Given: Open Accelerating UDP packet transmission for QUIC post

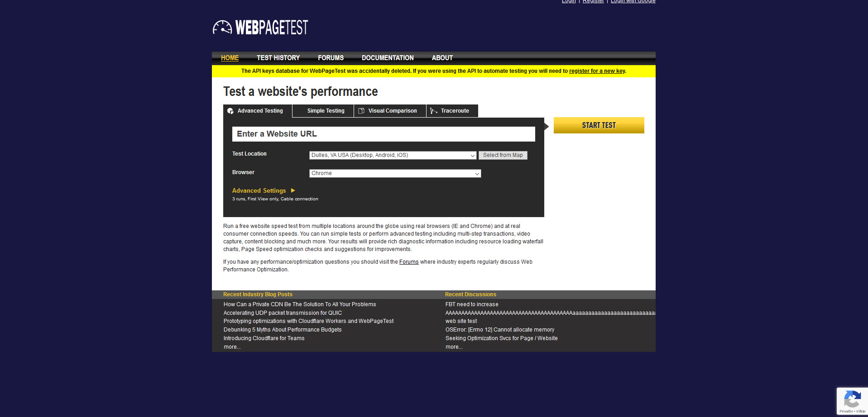Looking at the screenshot, I should click(x=283, y=313).
